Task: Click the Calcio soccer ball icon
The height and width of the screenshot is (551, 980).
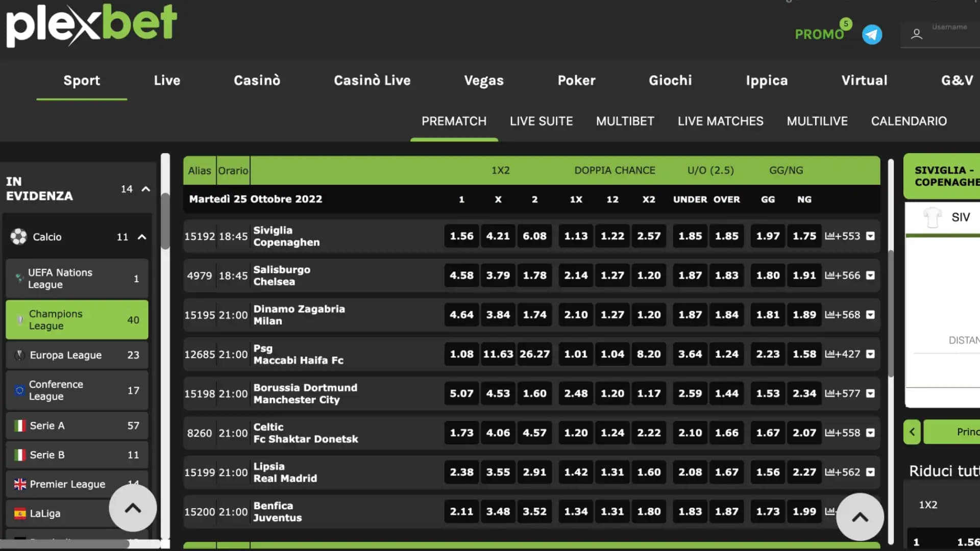Action: [x=19, y=237]
